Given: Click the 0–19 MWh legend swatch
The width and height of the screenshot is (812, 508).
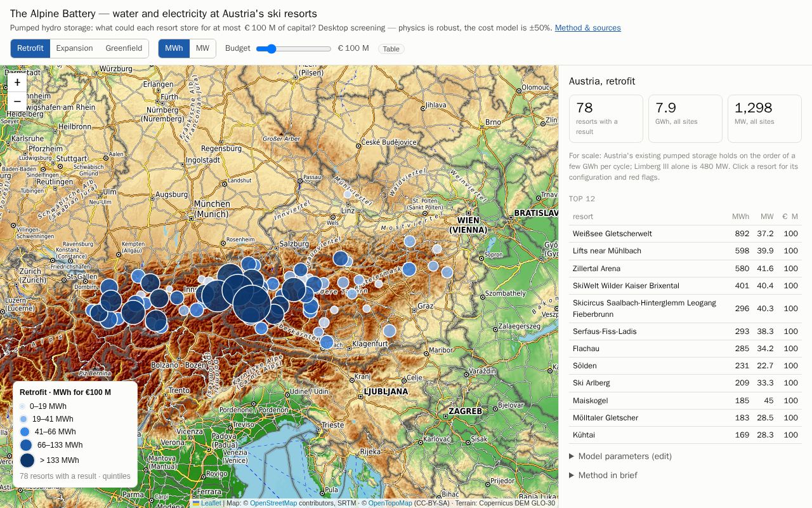Looking at the screenshot, I should tap(22, 406).
